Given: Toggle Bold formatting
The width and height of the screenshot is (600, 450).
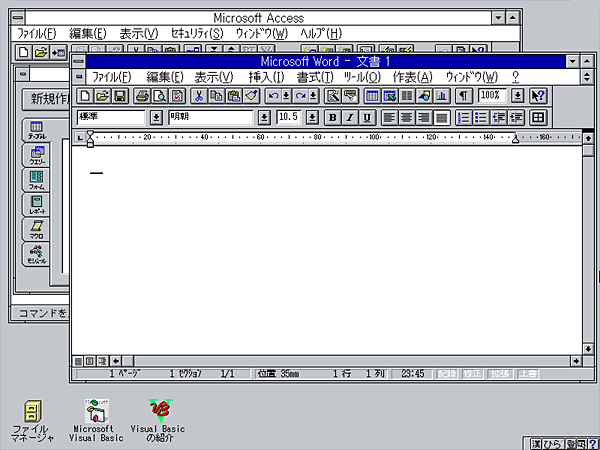Looking at the screenshot, I should pos(333,118).
